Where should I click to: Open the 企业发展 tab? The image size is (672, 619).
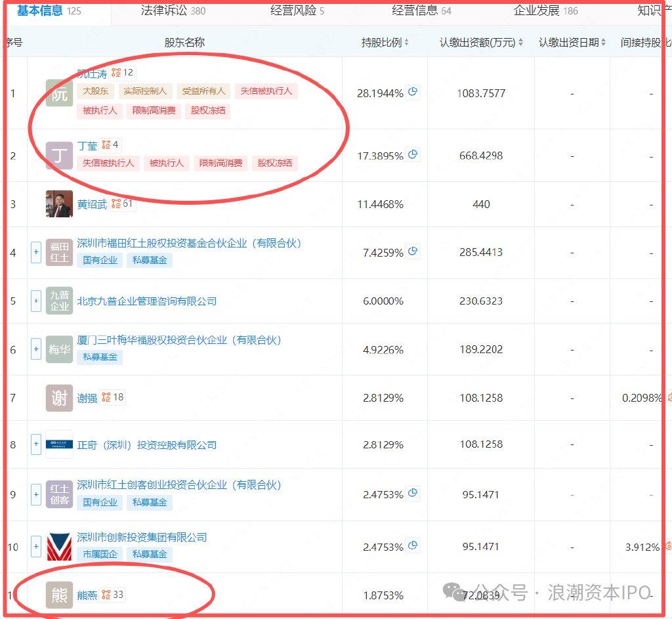545,11
